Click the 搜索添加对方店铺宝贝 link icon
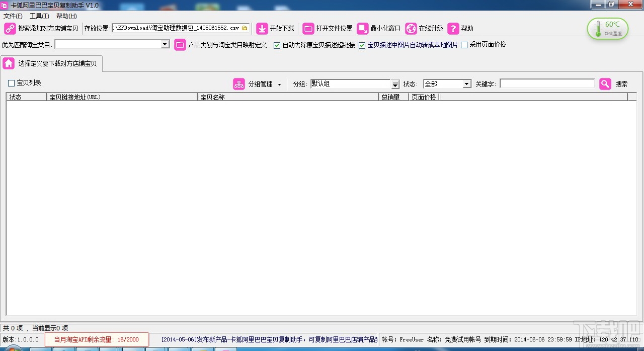The height and width of the screenshot is (351, 644). (x=10, y=28)
